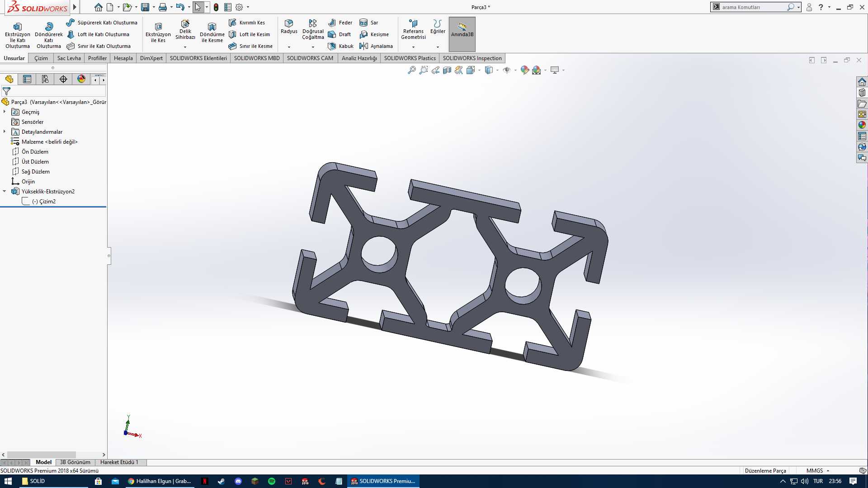Click Ekstrüzyon ile Katı Oluşturma tool

(18, 35)
